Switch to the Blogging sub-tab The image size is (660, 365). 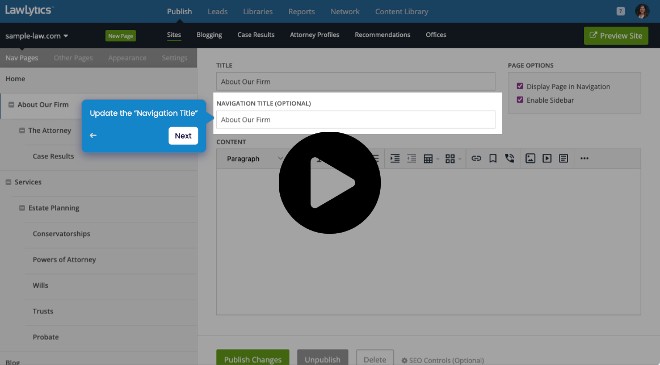[x=209, y=35]
